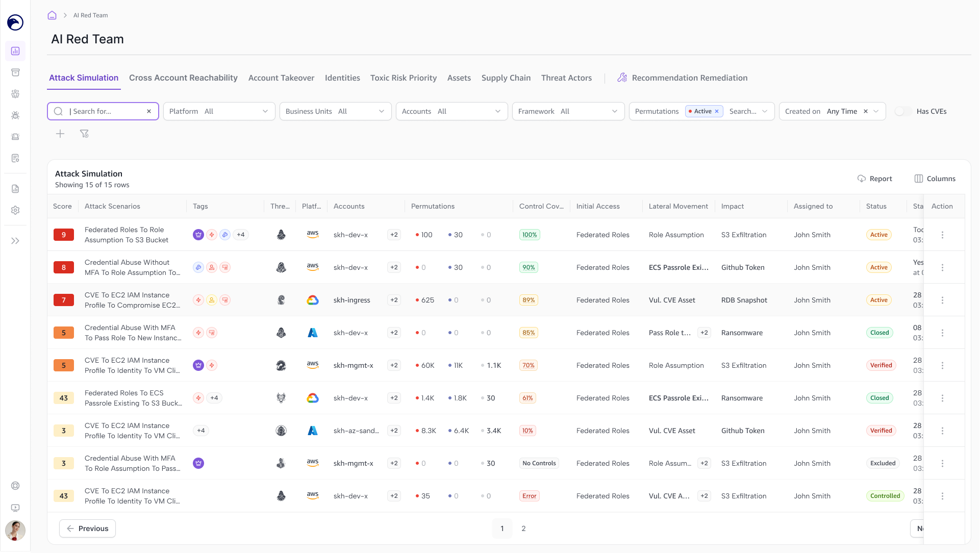This screenshot has height=554, width=980.
Task: Open the Accounts filter dropdown
Action: pyautogui.click(x=452, y=111)
